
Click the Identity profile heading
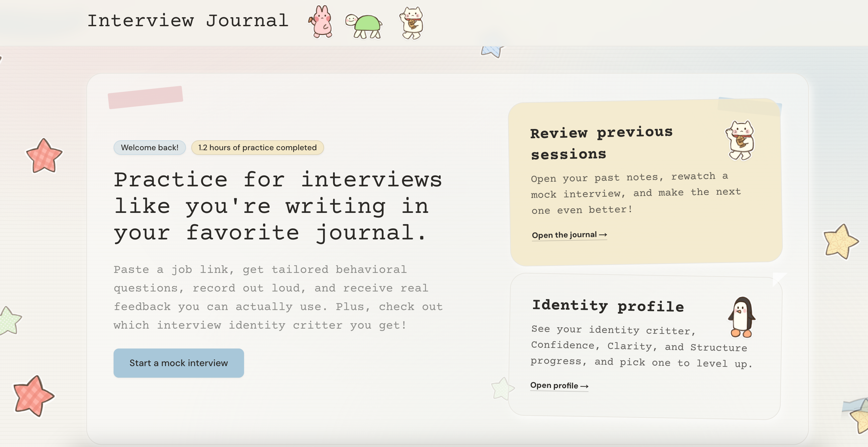point(608,306)
